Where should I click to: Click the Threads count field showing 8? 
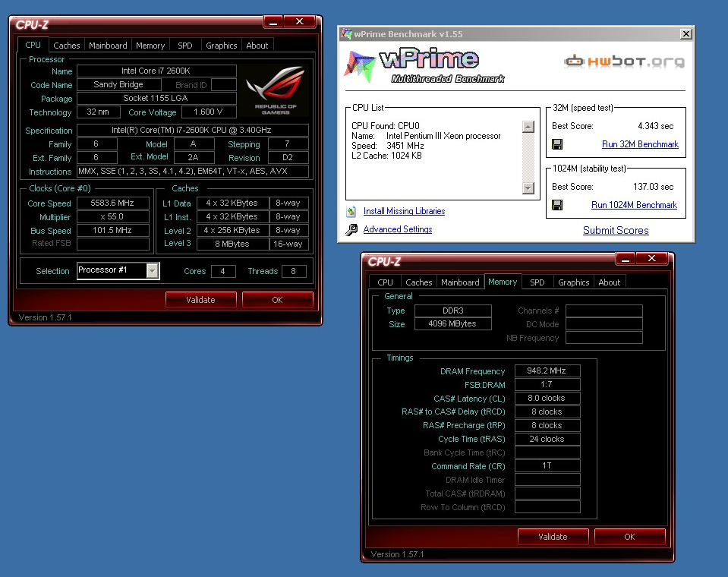point(294,271)
